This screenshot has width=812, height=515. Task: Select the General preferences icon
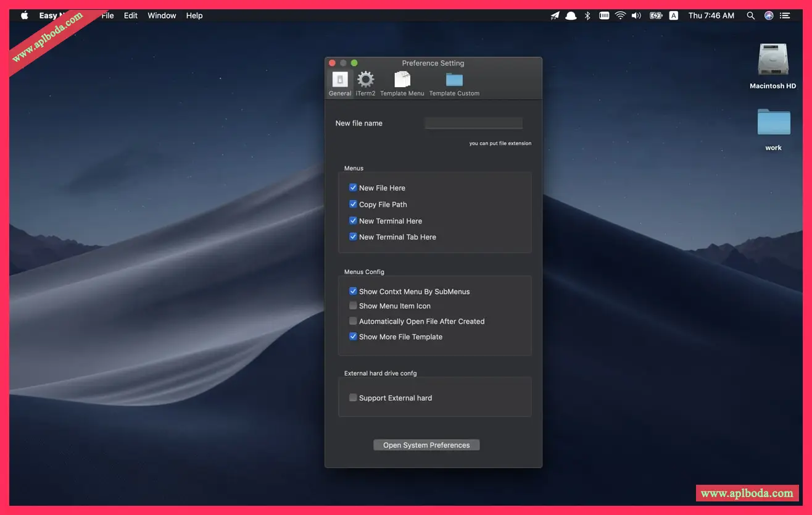(x=339, y=80)
